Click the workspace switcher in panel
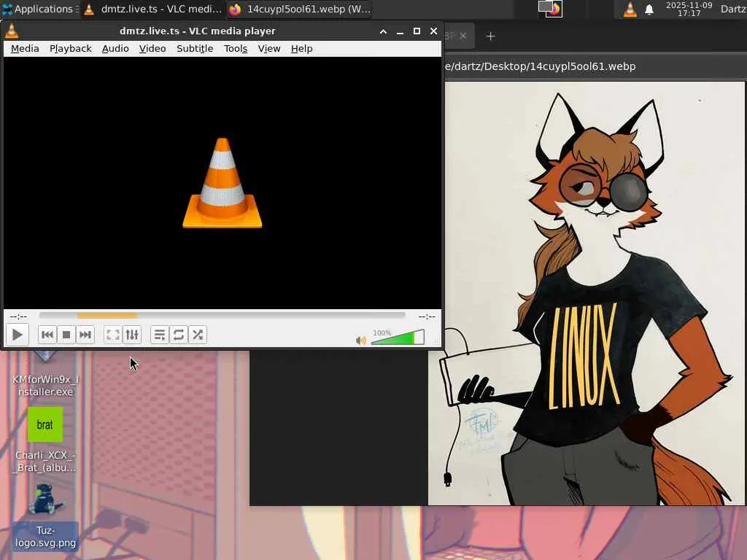The width and height of the screenshot is (747, 560). 550,9
